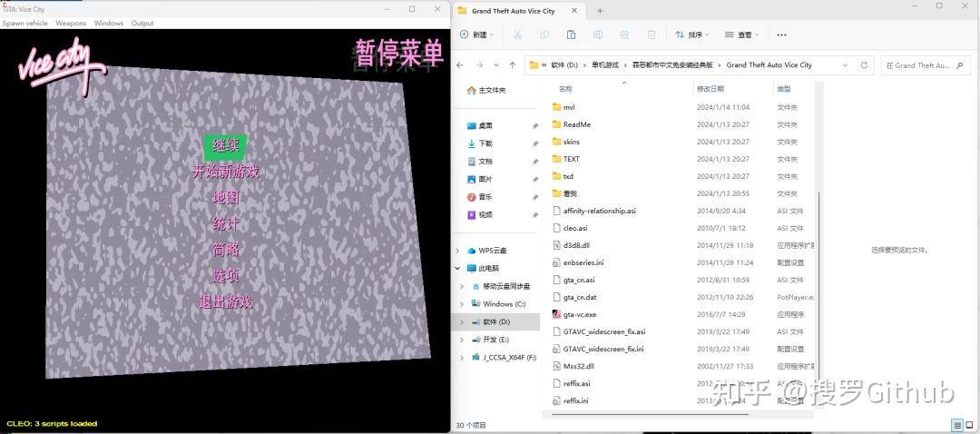Click the paste clipboard icon in Explorer toolbar
980x434 pixels.
[571, 35]
